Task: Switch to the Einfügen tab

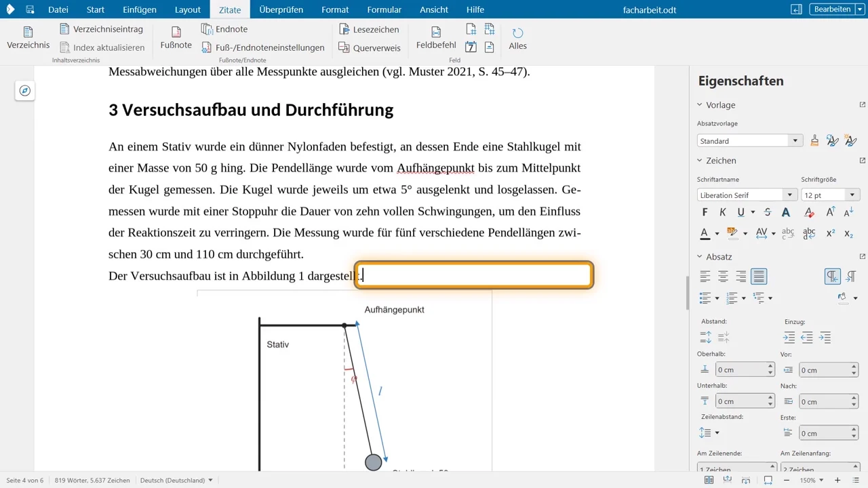Action: click(140, 9)
